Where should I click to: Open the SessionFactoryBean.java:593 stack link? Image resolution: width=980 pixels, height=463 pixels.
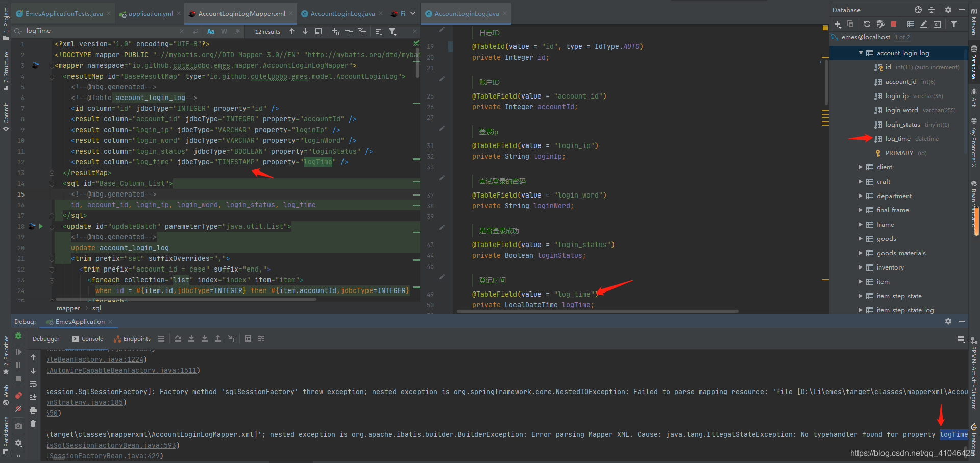tap(111, 446)
